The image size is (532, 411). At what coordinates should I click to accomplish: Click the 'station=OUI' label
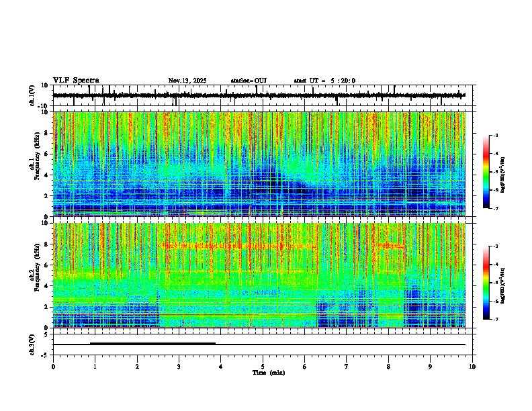[249, 81]
